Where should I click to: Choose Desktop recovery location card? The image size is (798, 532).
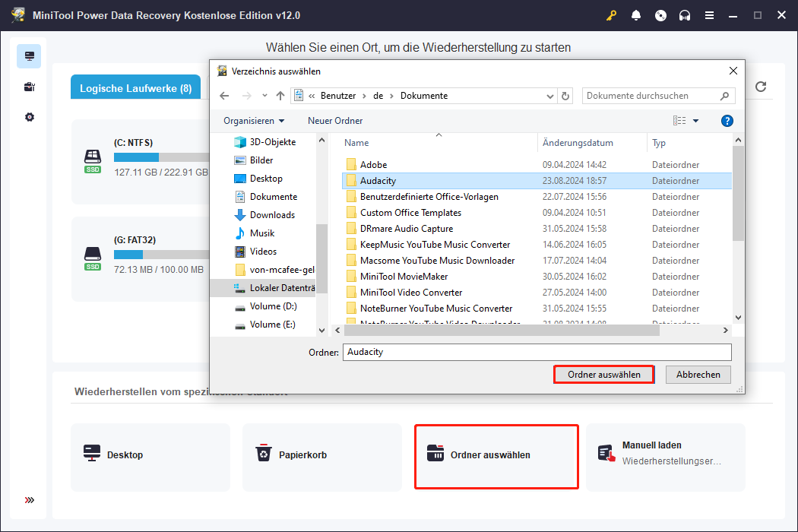pos(150,458)
